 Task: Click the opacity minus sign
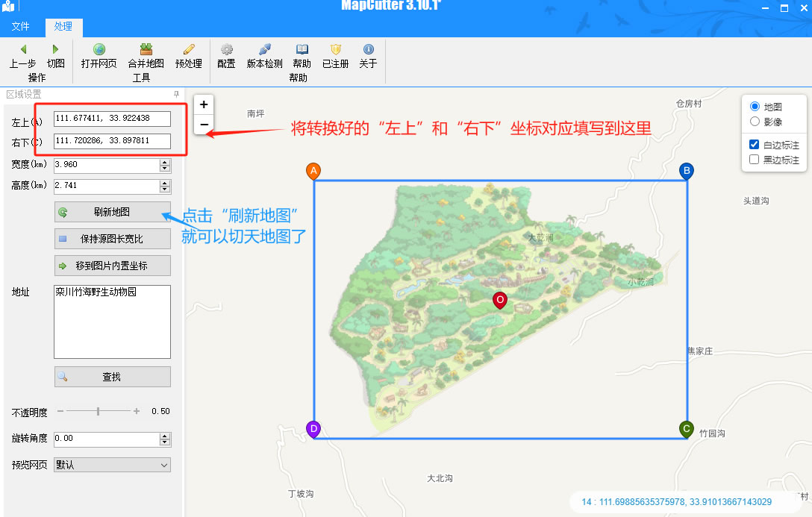tap(60, 411)
